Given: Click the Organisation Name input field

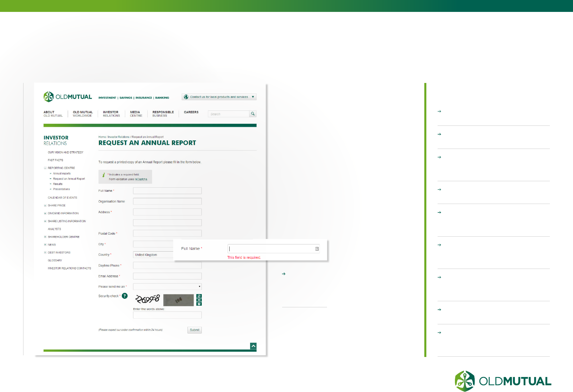Looking at the screenshot, I should [x=167, y=201].
